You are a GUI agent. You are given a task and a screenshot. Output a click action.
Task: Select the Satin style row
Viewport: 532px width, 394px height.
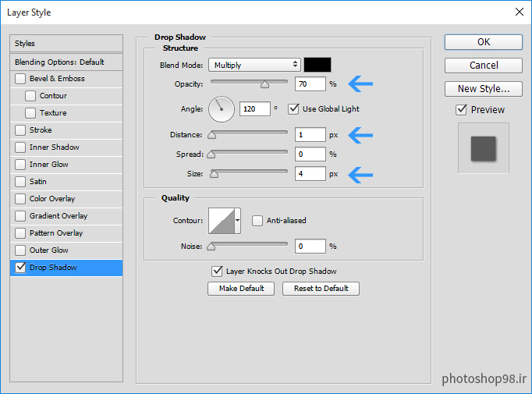pos(66,182)
